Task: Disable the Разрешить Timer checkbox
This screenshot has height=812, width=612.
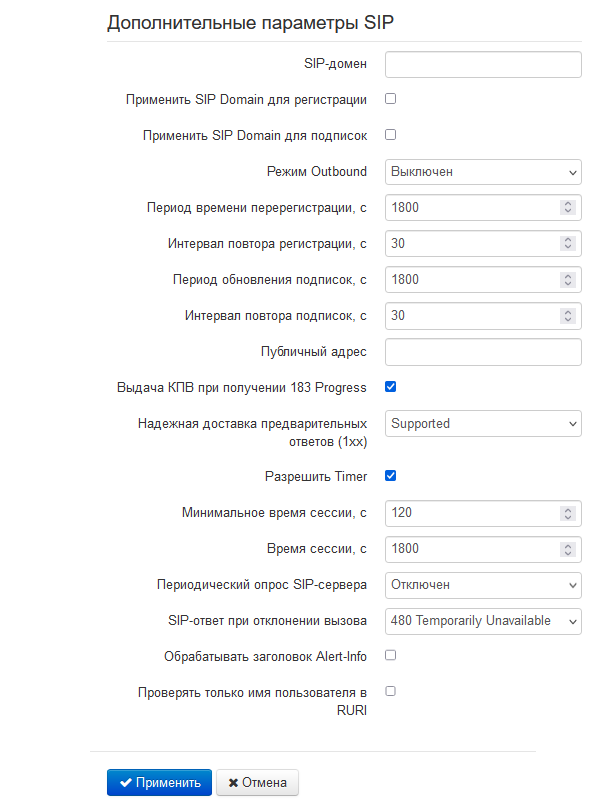Action: pyautogui.click(x=391, y=476)
